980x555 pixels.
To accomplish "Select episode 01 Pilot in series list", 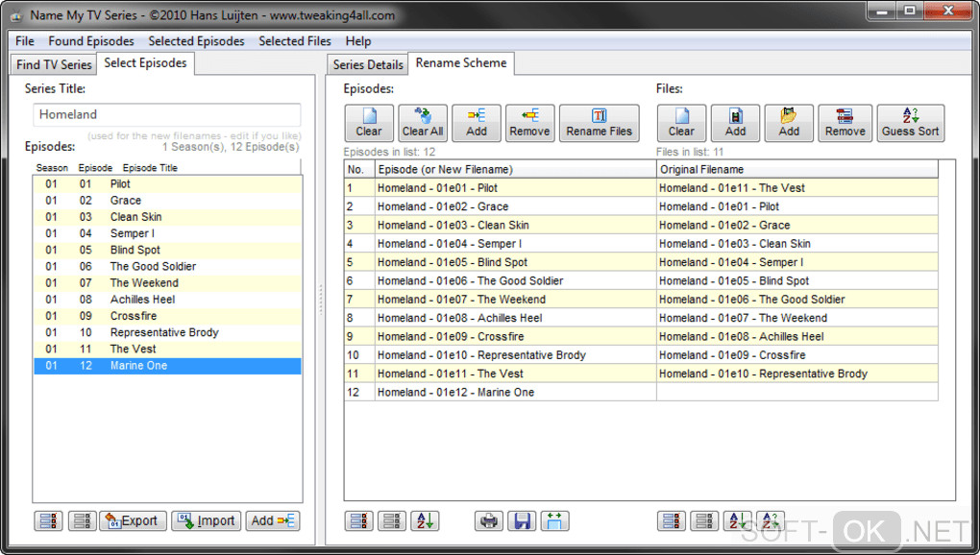I will (167, 184).
